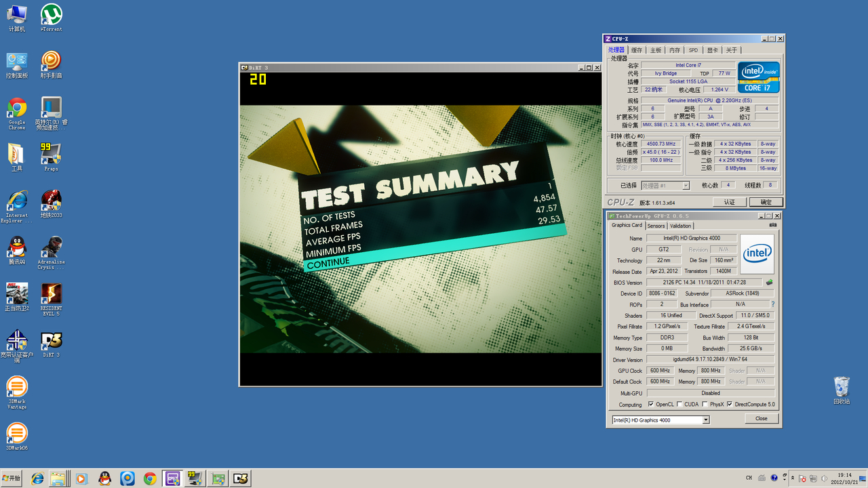
Task: Click the GPU-Z Name field Intel HD Graphics 4000
Action: click(x=692, y=238)
